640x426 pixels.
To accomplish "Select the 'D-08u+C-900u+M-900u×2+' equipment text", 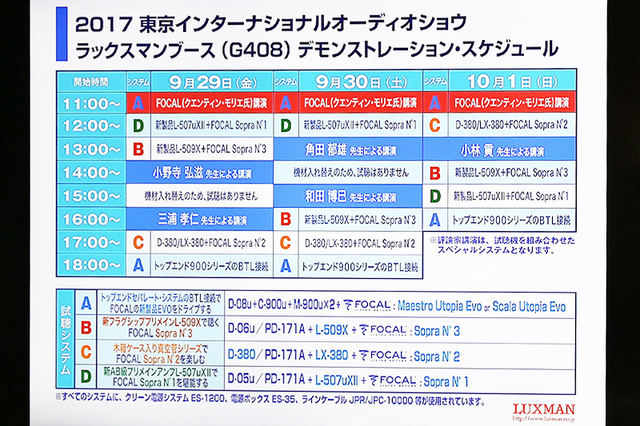I will tap(284, 305).
